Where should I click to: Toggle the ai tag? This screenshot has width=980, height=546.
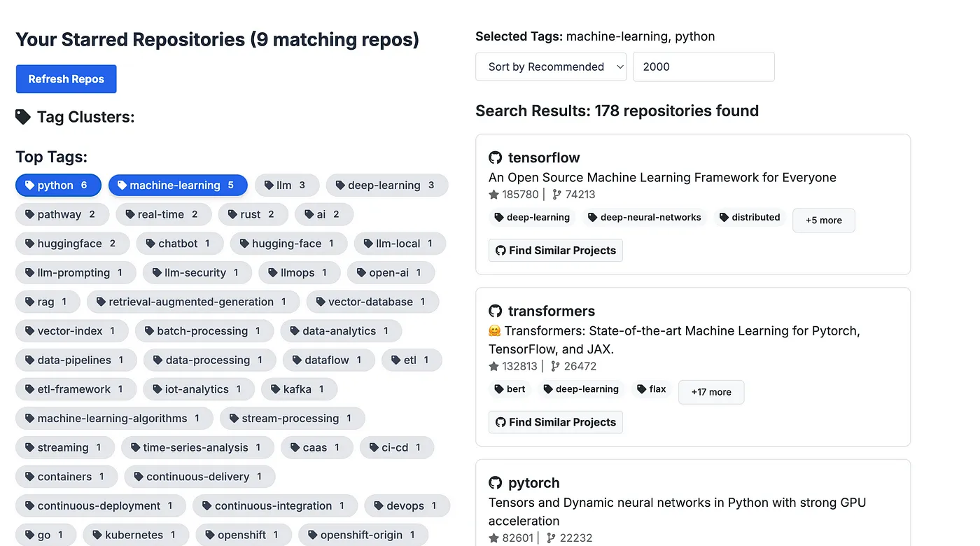coord(324,214)
